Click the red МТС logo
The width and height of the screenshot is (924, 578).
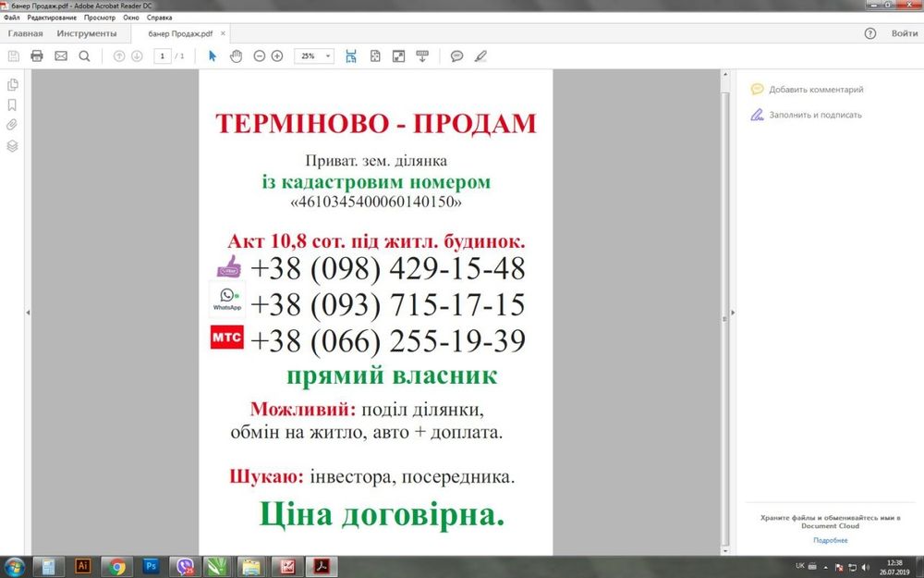point(227,338)
